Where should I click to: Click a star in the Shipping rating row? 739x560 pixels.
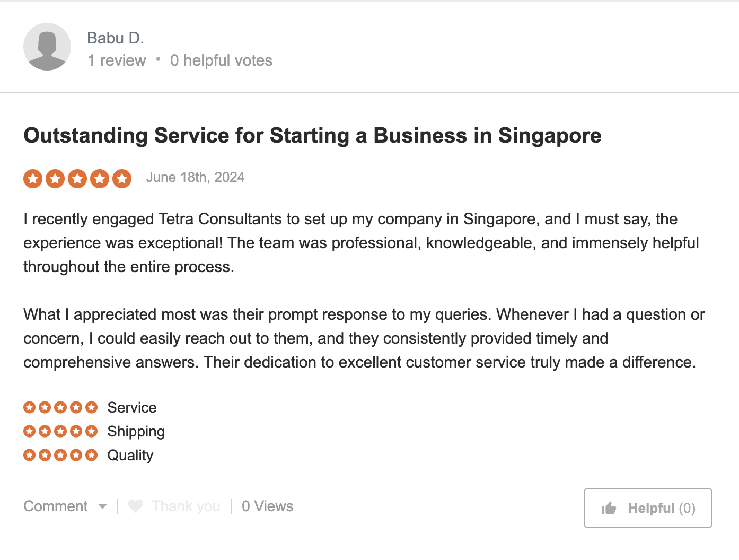coord(60,431)
